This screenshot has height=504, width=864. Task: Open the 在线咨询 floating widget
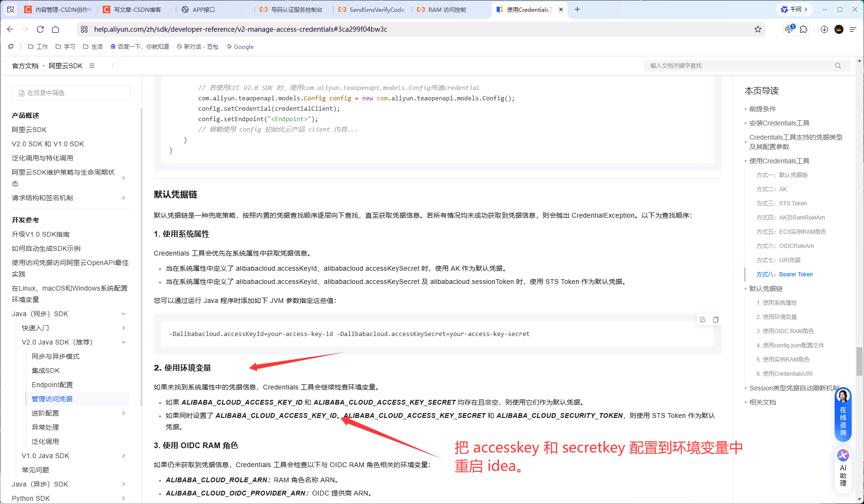[x=843, y=415]
